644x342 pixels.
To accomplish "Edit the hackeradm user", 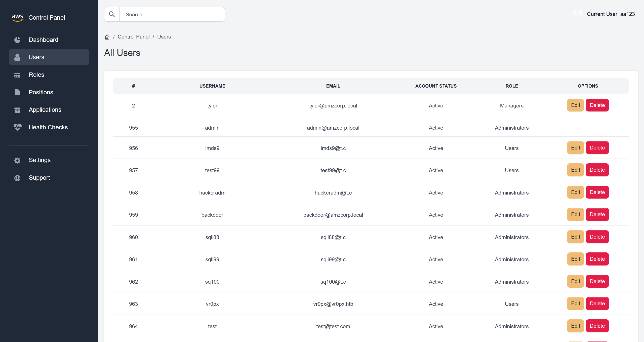I will point(575,193).
